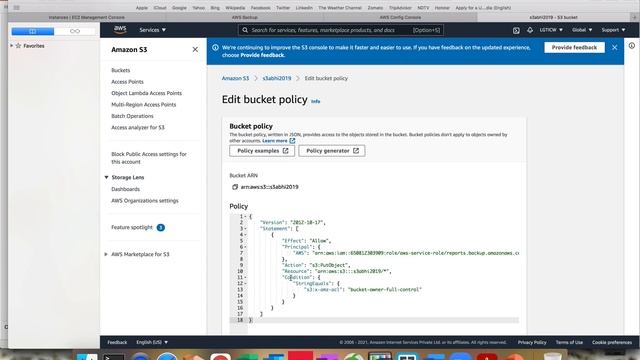Open the notifications bell
Screen dimensions: 640x360
coord(529,30)
